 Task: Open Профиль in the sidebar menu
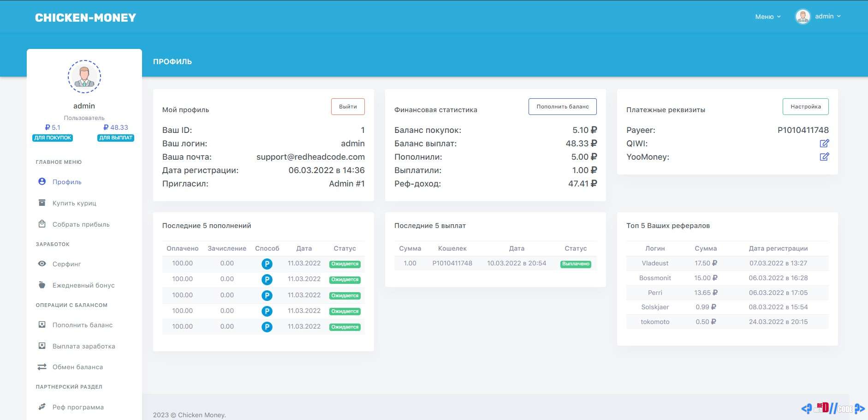(67, 182)
